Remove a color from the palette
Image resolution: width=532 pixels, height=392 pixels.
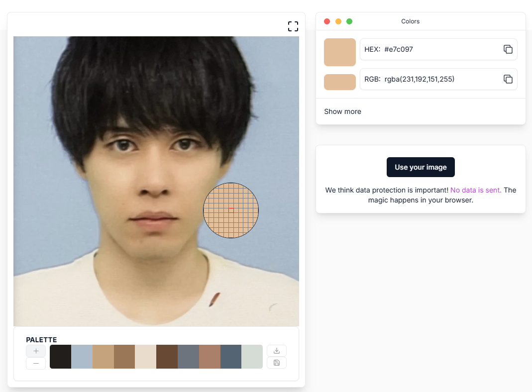[36, 363]
